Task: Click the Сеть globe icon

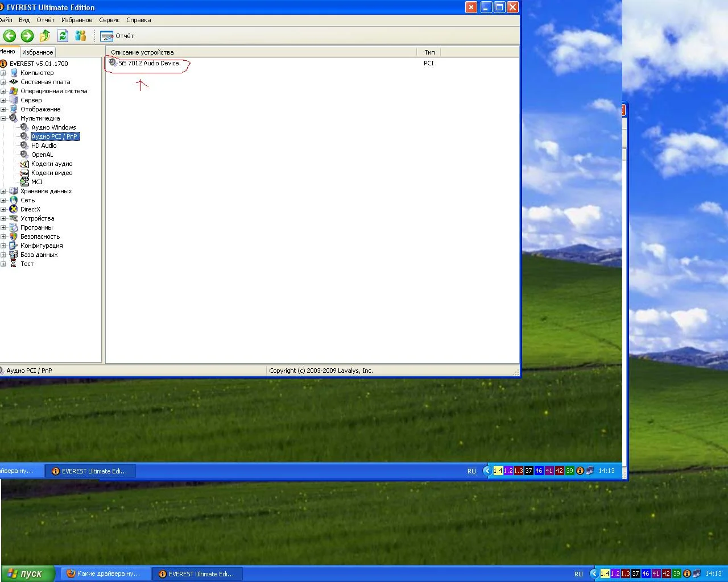Action: (x=14, y=200)
